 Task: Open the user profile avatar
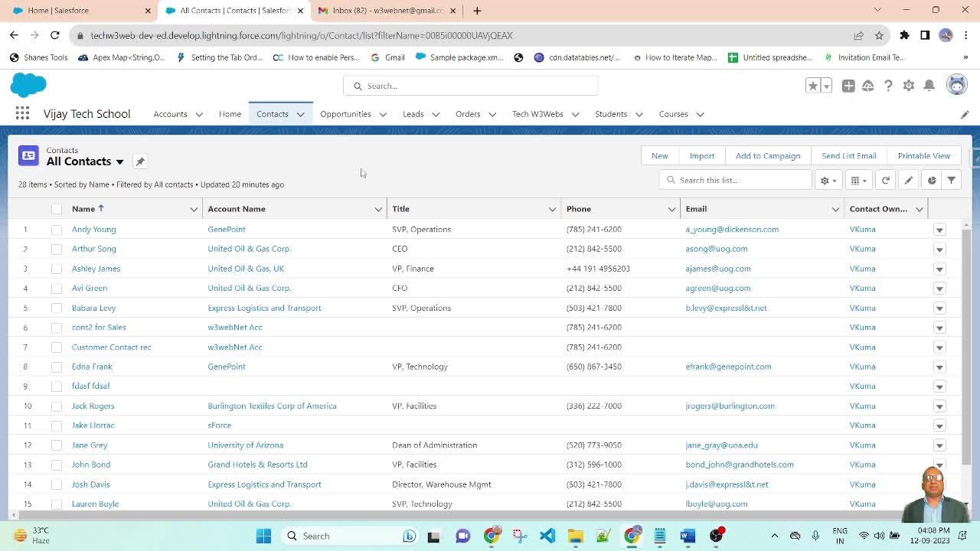pos(957,85)
